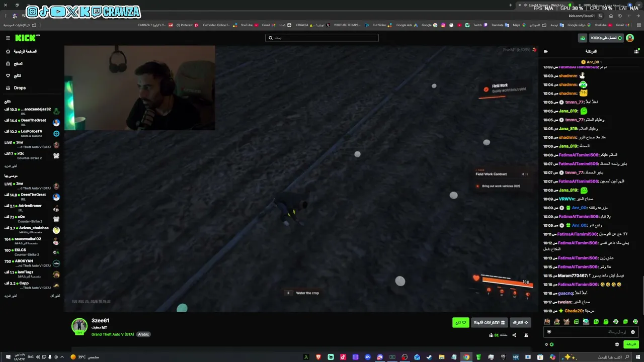Click the weather widget showing 39°C
Screen dimensions: 644x362
pyautogui.click(x=85, y=357)
